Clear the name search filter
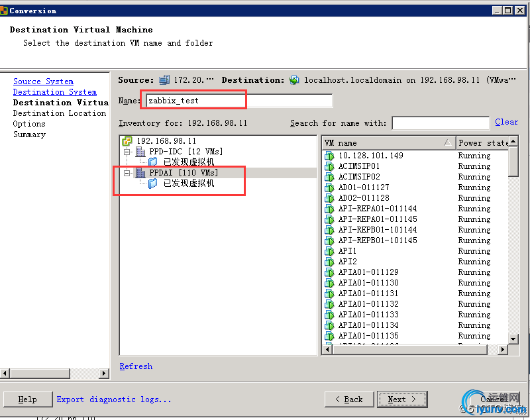 506,122
